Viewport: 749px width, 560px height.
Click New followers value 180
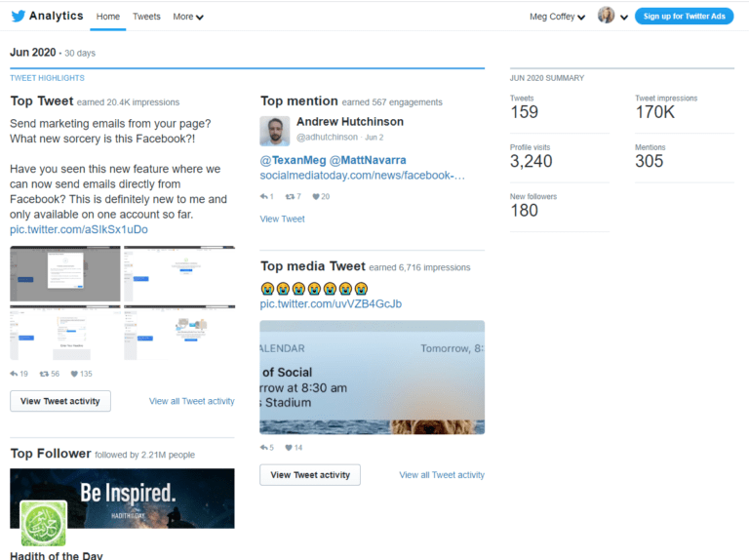(x=524, y=210)
